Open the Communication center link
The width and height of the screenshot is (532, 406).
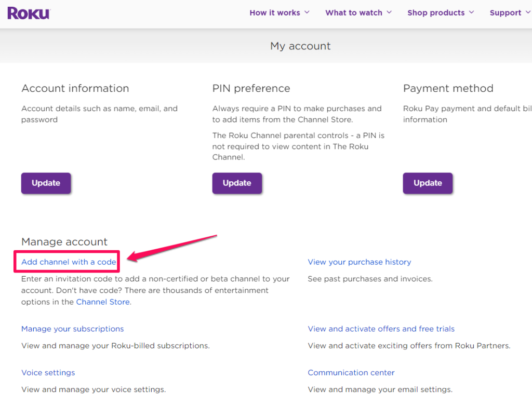click(x=351, y=372)
